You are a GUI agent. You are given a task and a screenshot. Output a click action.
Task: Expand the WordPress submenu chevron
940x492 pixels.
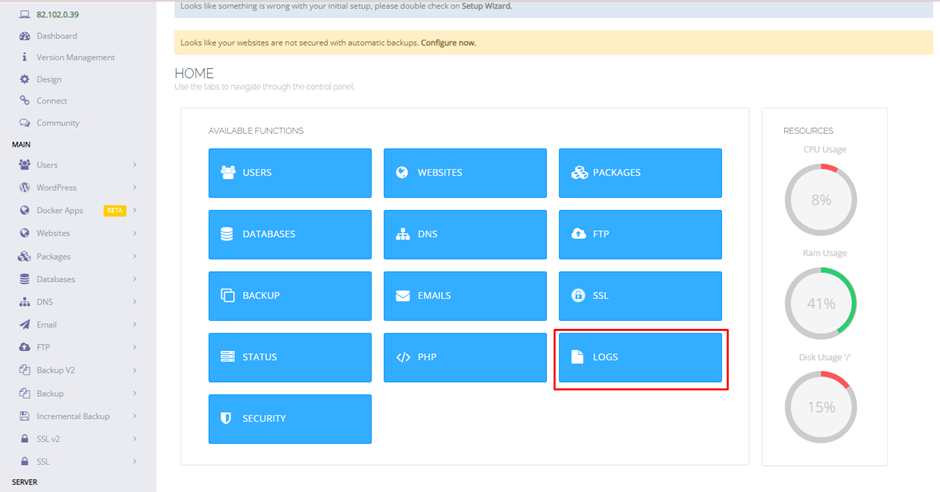134,188
